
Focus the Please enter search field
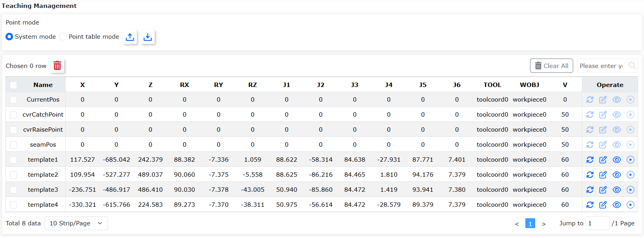[602, 66]
